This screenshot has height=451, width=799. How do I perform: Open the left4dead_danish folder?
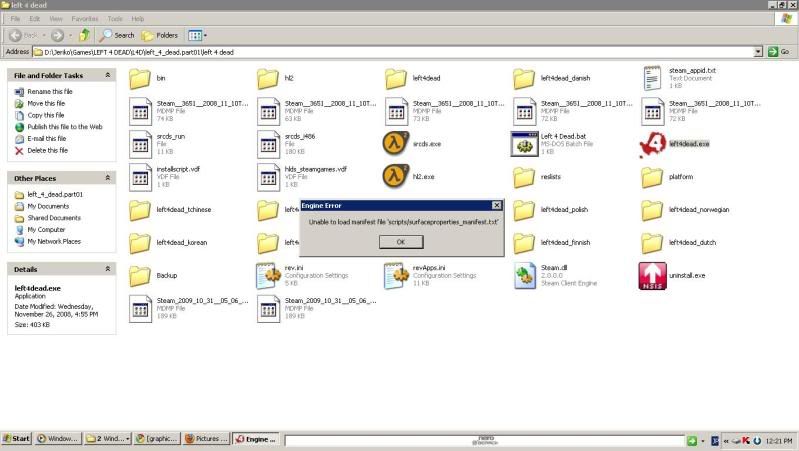coord(524,78)
